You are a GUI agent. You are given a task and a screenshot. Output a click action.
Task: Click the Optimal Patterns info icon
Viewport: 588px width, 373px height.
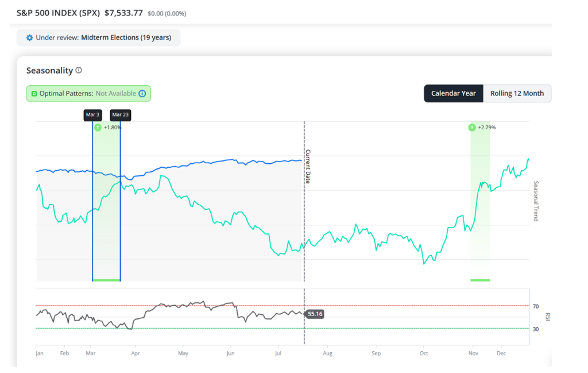tap(142, 94)
